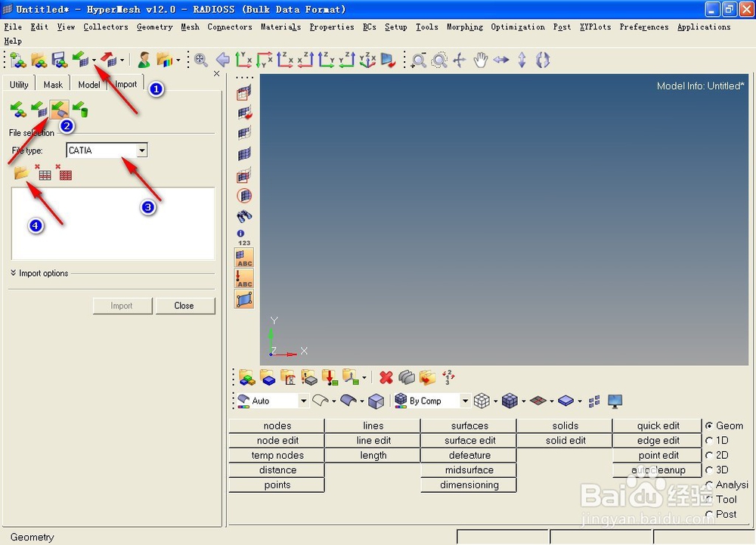Open dropdown arrow next to shaded cube icon
Viewport: 756px width, 545px height.
(523, 401)
